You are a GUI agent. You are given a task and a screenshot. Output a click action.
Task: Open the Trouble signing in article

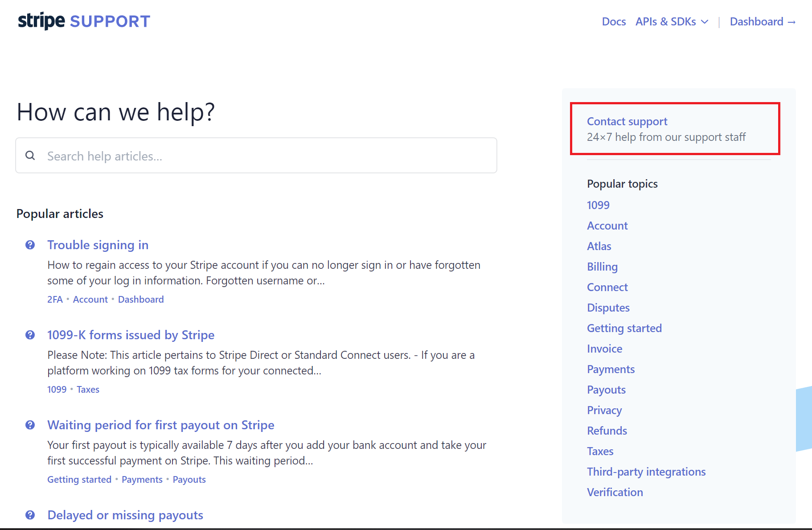pyautogui.click(x=98, y=245)
